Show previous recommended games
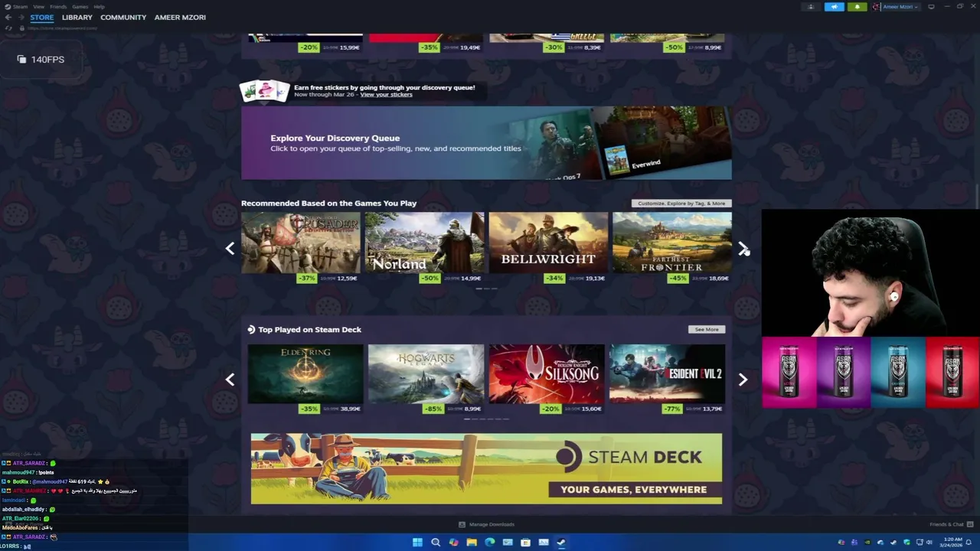 [230, 248]
